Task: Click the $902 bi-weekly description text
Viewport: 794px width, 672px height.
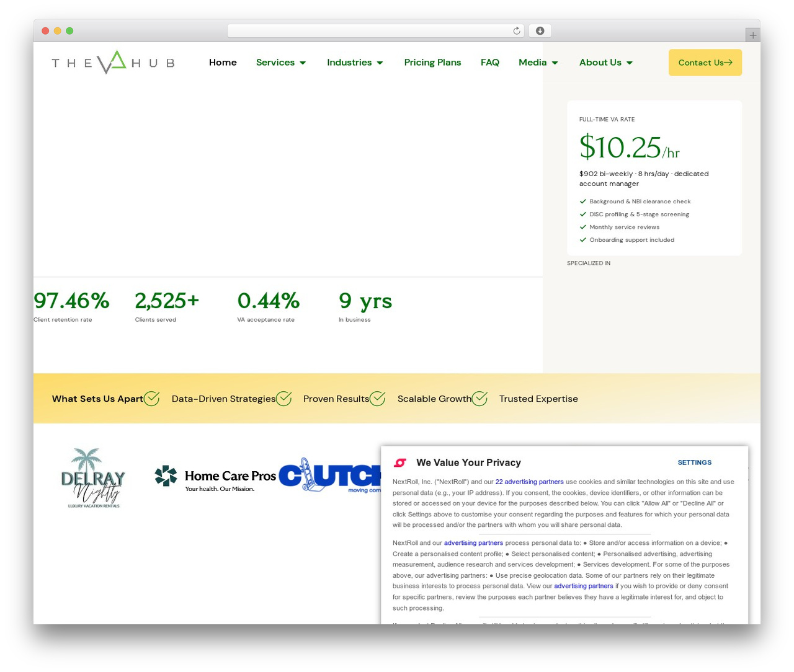Action: pos(644,179)
